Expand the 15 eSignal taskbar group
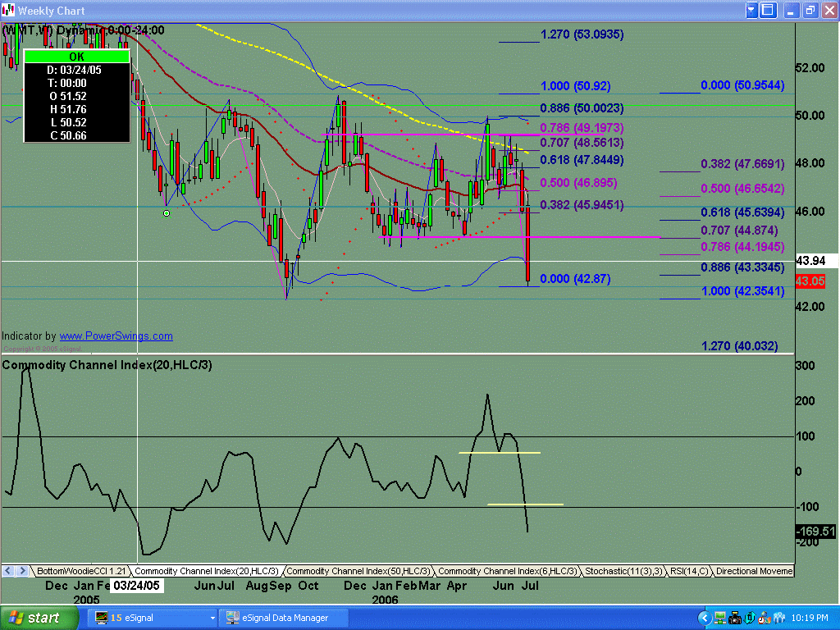Image resolution: width=840 pixels, height=630 pixels. coord(152,618)
